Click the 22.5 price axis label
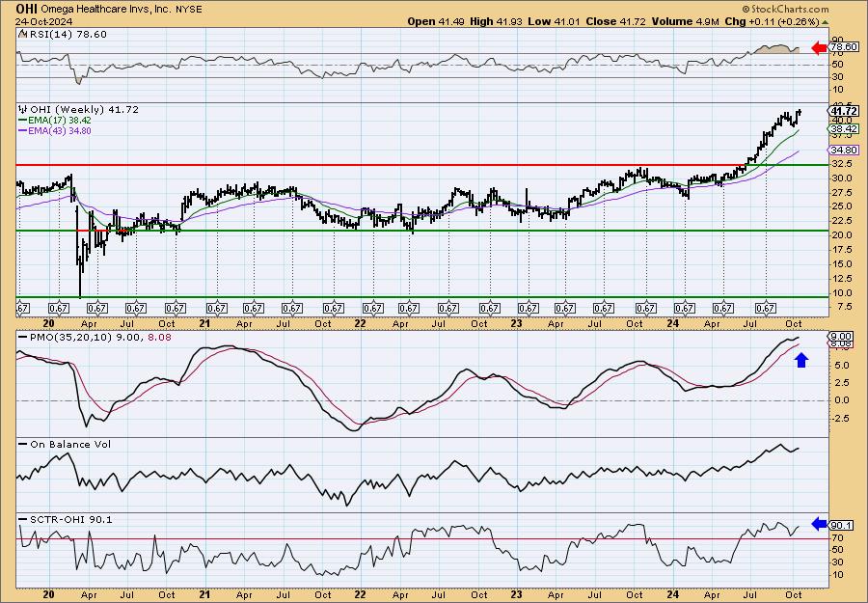The width and height of the screenshot is (868, 603). [841, 221]
